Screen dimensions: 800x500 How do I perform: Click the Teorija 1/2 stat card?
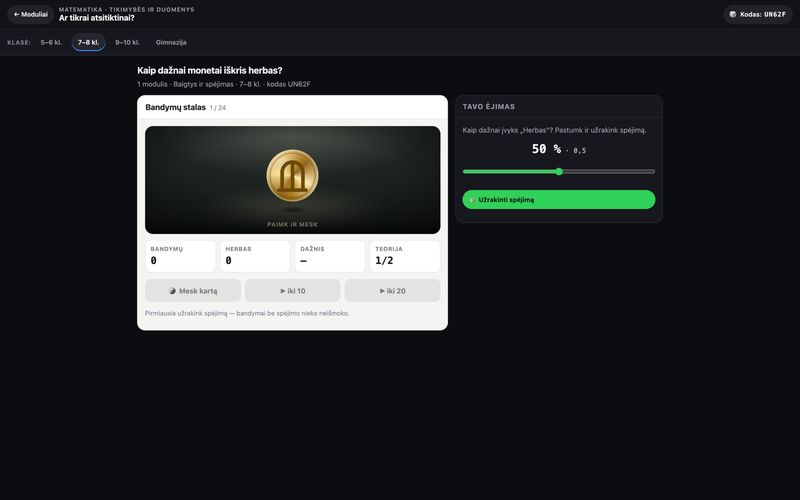tap(405, 256)
